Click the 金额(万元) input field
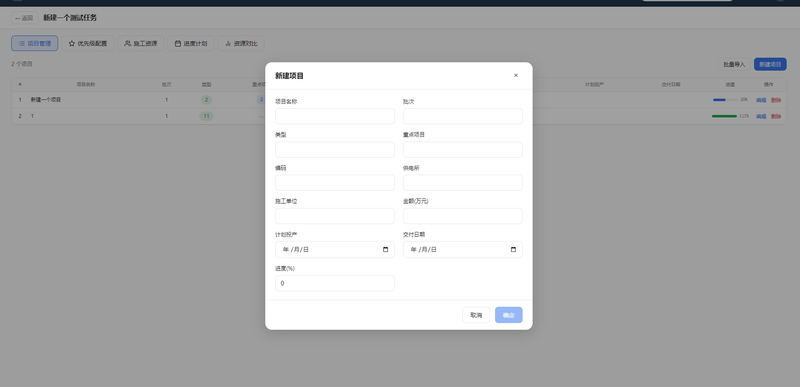This screenshot has height=387, width=800. 463,216
